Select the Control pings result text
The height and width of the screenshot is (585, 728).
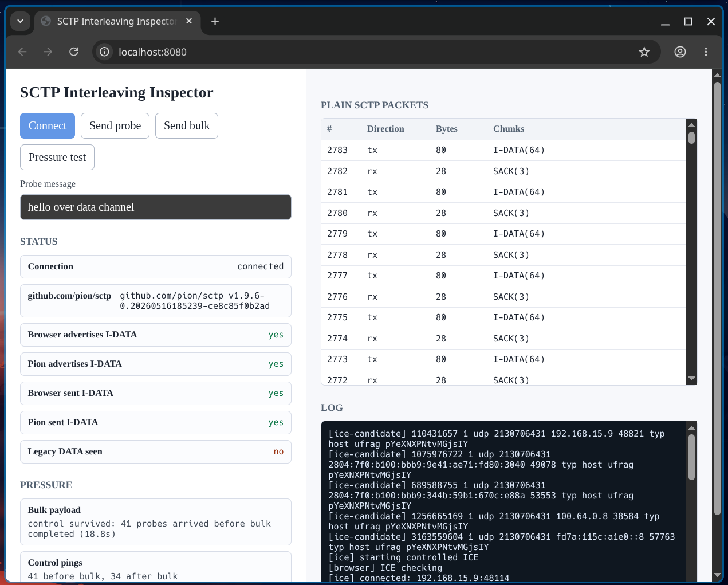103,576
